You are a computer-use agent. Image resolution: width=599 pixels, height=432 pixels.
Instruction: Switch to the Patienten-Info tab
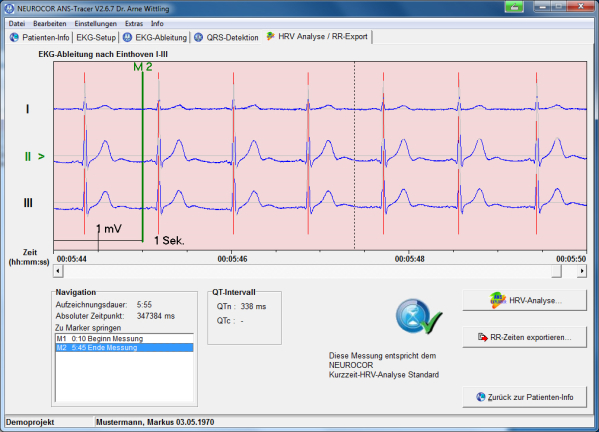(40, 37)
